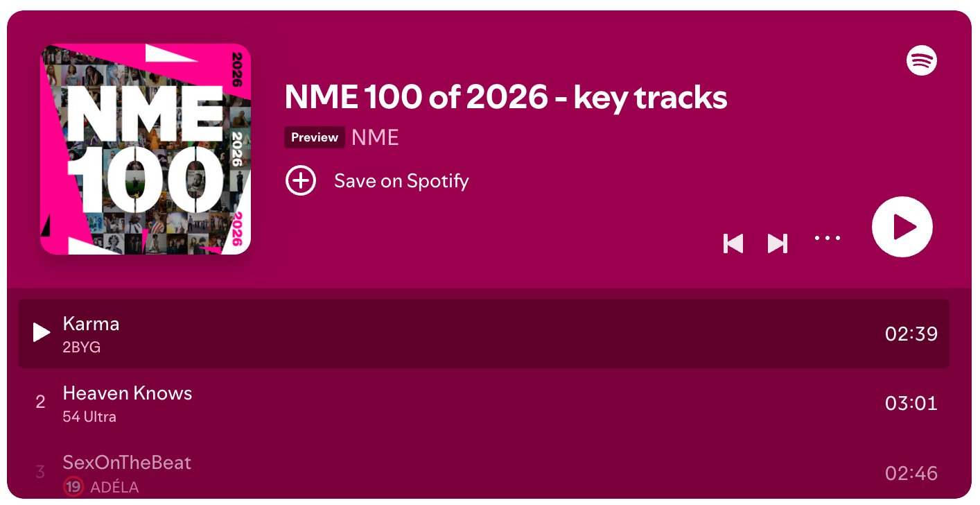The width and height of the screenshot is (980, 505).
Task: Open the three-dot more options menu
Action: tap(828, 238)
